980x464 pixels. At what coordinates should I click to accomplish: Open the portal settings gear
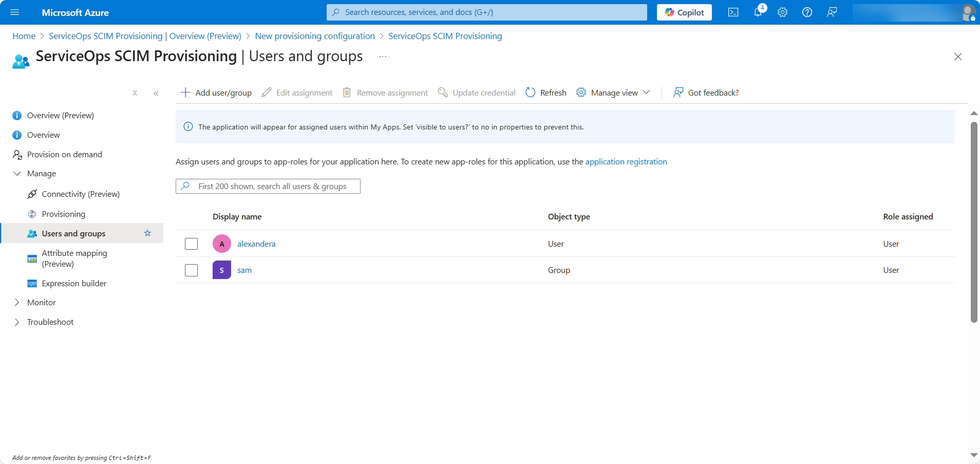click(782, 12)
